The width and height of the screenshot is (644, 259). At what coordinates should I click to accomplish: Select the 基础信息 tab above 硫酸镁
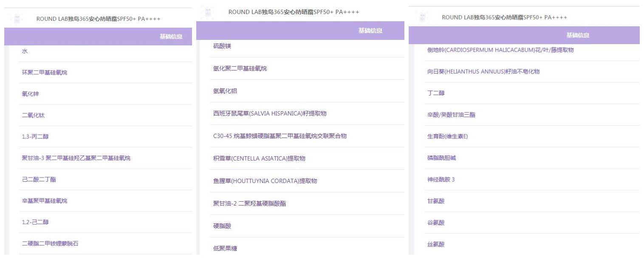point(370,31)
